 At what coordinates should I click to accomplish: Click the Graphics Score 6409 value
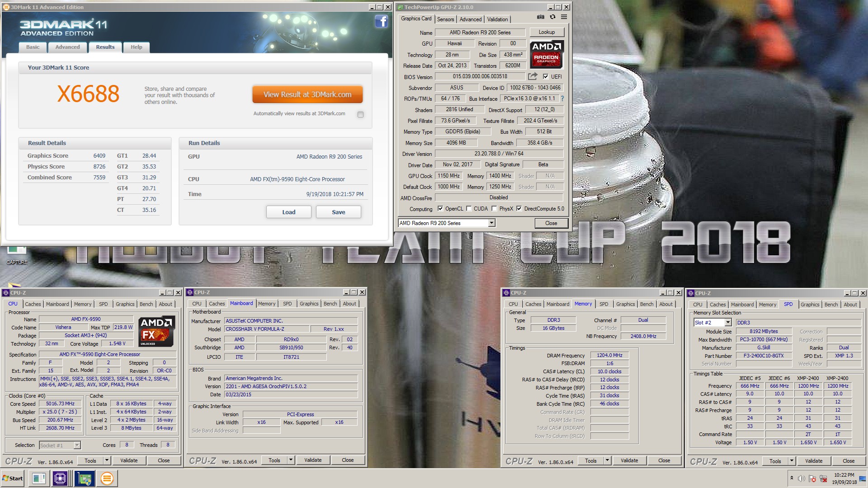pos(99,155)
